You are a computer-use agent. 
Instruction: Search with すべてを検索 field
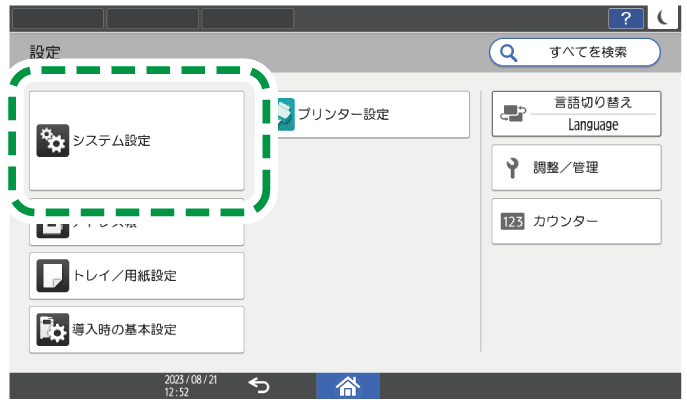[x=574, y=52]
